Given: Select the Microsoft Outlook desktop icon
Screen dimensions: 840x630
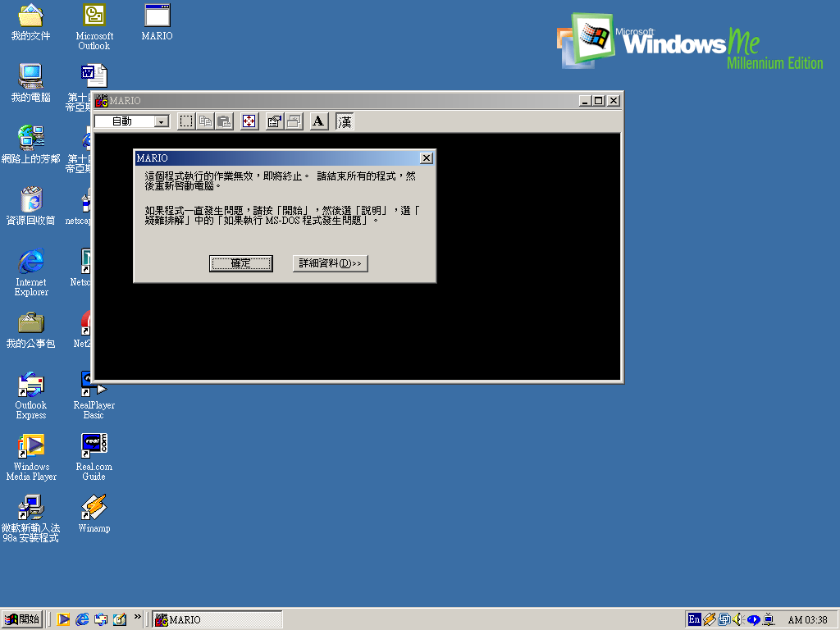Looking at the screenshot, I should tap(94, 27).
